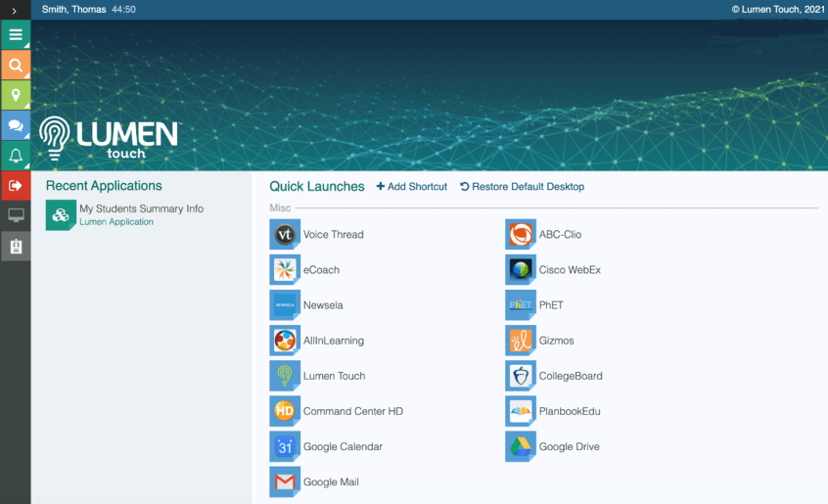Viewport: 828px width, 504px height.
Task: Expand the left sidebar chevron
Action: [15, 10]
